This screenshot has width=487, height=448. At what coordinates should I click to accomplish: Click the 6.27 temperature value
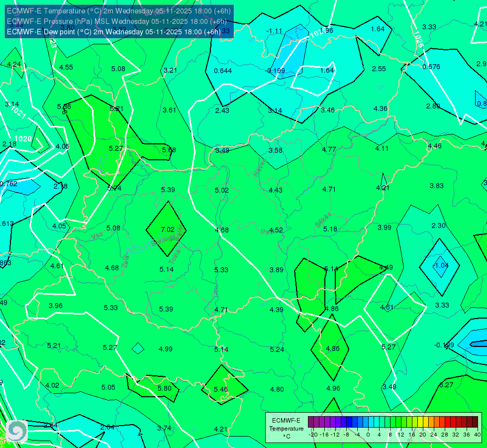pos(446,385)
